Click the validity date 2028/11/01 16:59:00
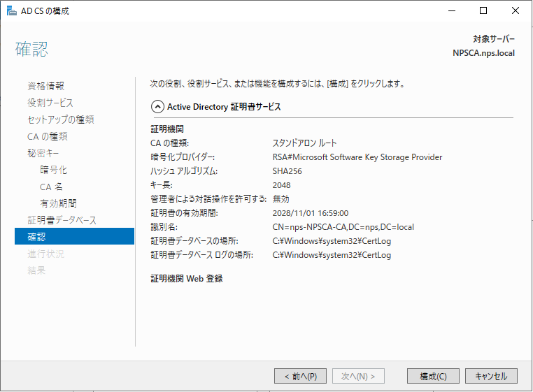This screenshot has width=533, height=392. (x=311, y=213)
